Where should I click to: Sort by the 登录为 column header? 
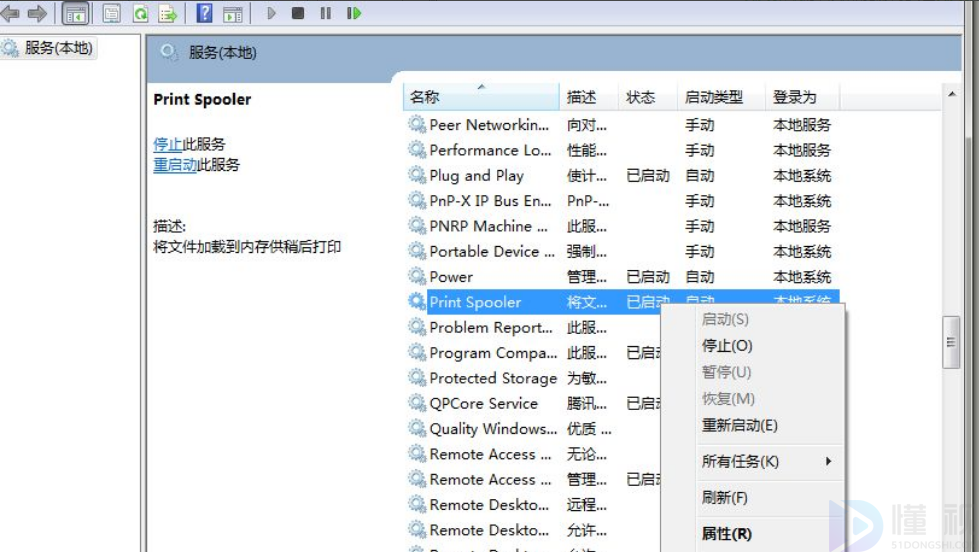(803, 97)
